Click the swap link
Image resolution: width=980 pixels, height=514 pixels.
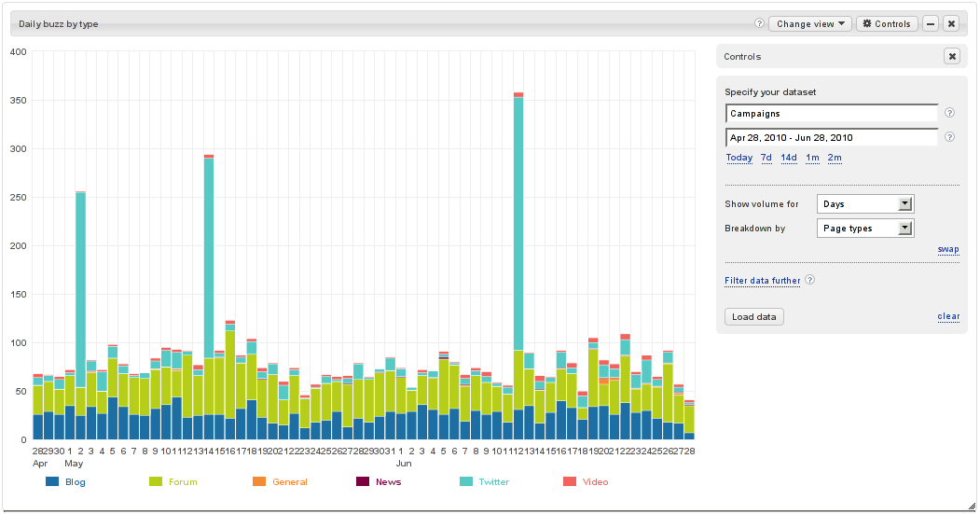point(948,249)
